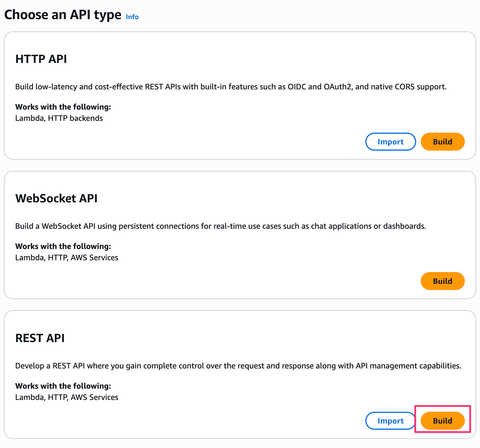The height and width of the screenshot is (448, 480).
Task: Open the Info link beside the title
Action: click(132, 17)
